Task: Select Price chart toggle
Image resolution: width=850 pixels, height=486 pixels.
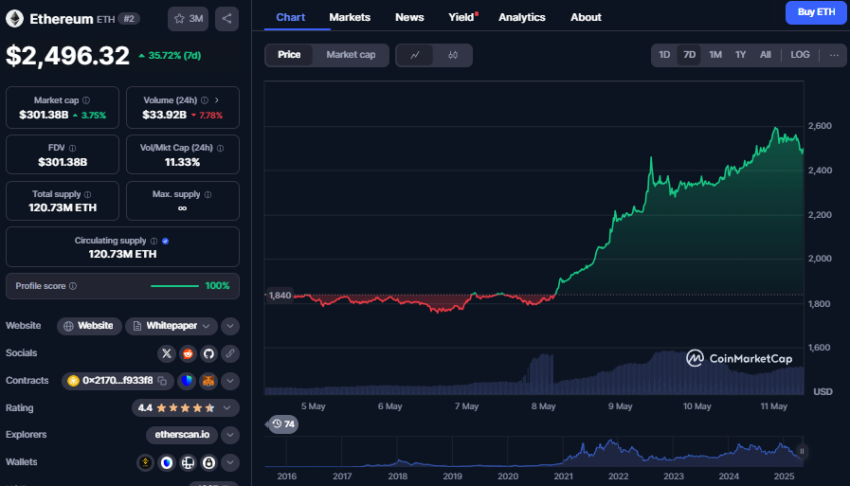Action: pos(289,55)
